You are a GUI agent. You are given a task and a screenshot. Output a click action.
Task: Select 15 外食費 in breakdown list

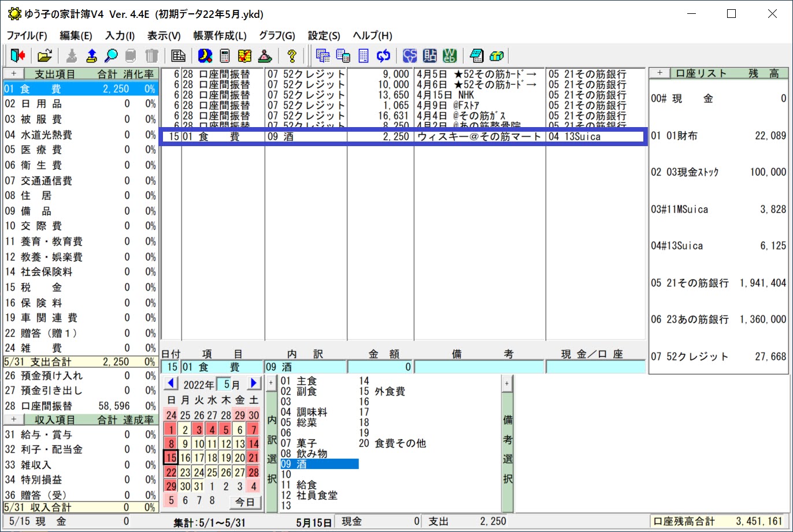tap(382, 392)
